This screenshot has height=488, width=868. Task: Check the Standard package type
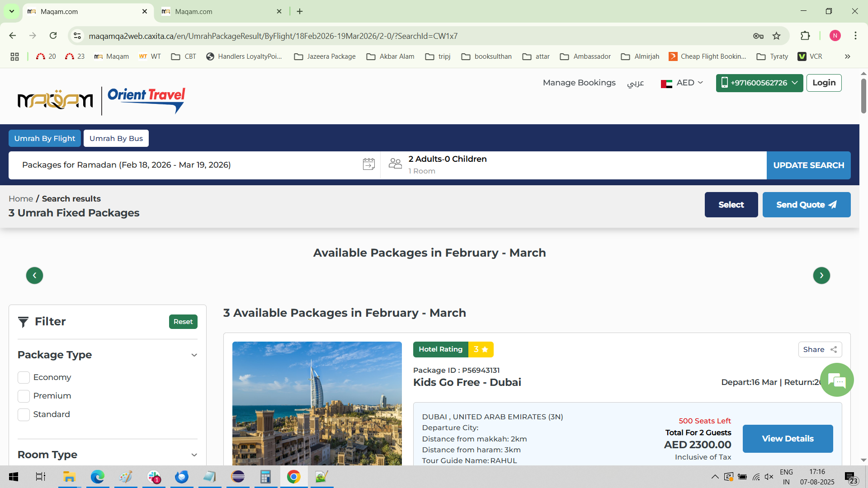24,414
